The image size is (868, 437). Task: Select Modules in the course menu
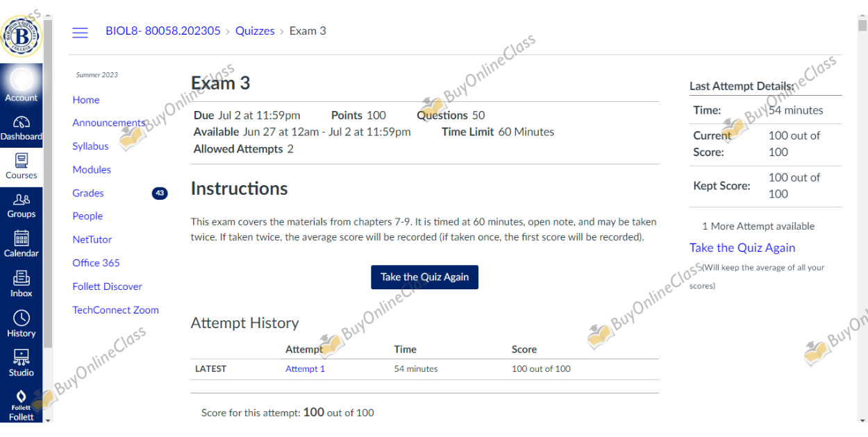pyautogui.click(x=92, y=169)
